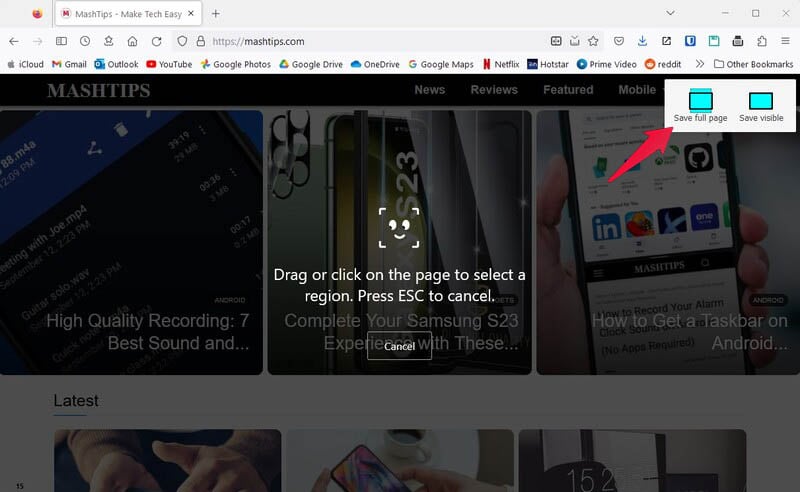
Task: Open the Google Drive bookmark
Action: [311, 64]
